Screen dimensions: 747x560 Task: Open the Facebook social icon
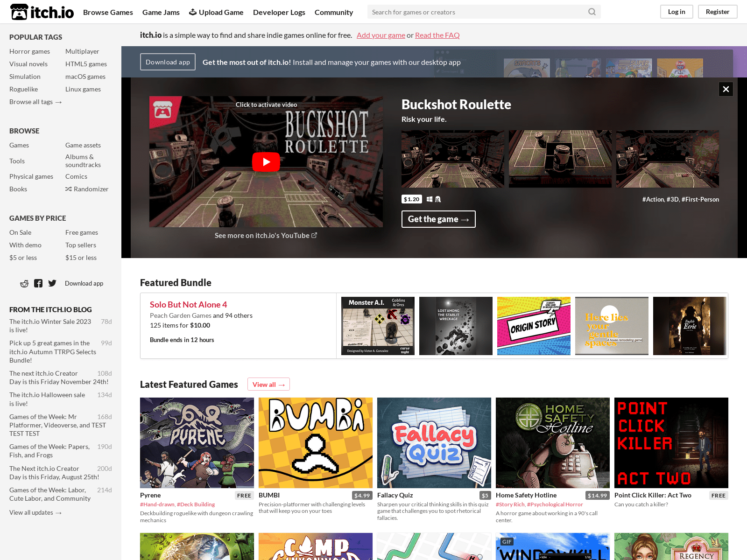click(x=38, y=283)
